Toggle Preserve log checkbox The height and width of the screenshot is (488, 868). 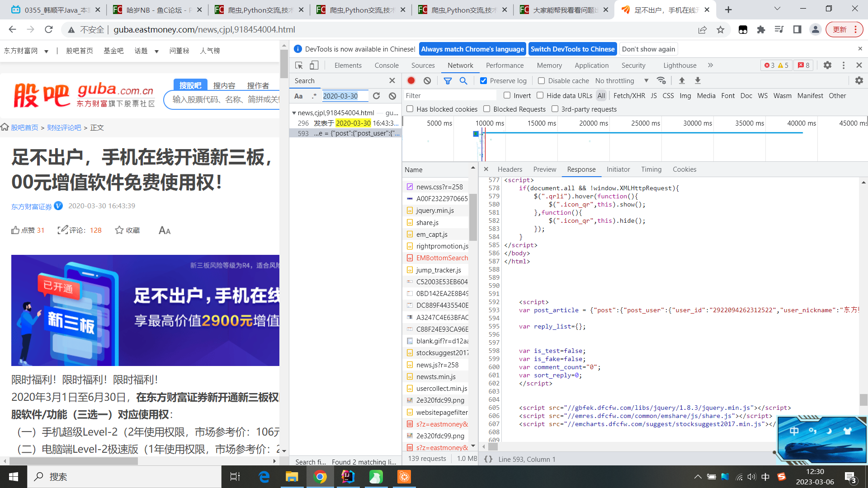(x=484, y=80)
